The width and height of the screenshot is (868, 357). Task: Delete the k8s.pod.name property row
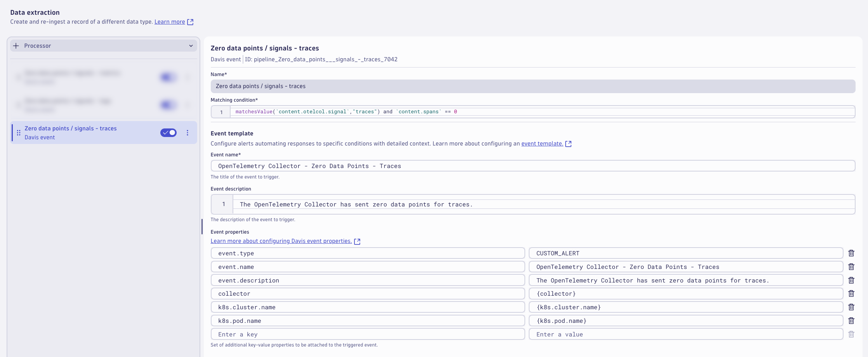point(851,321)
